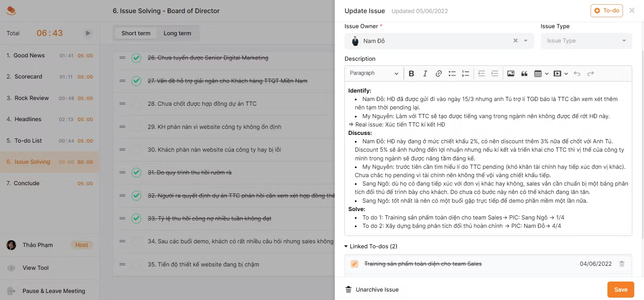Click Pause & Leave Meeting

(53, 291)
